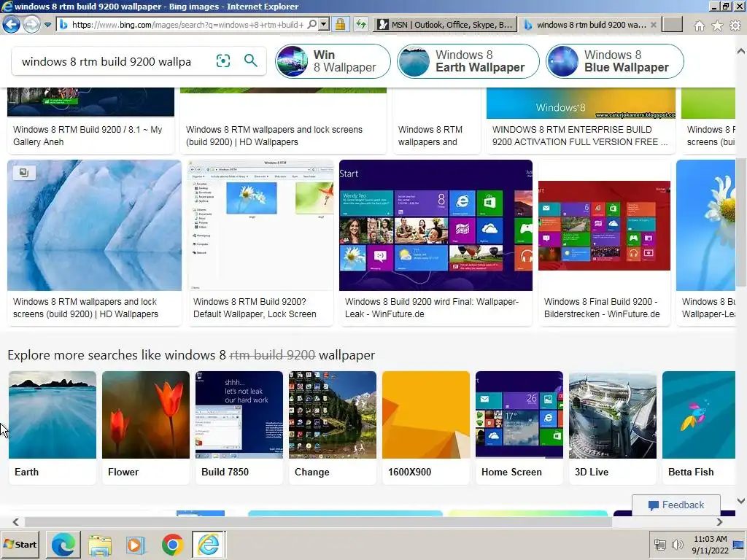Launch Microsoft Edge from taskbar

[63, 544]
